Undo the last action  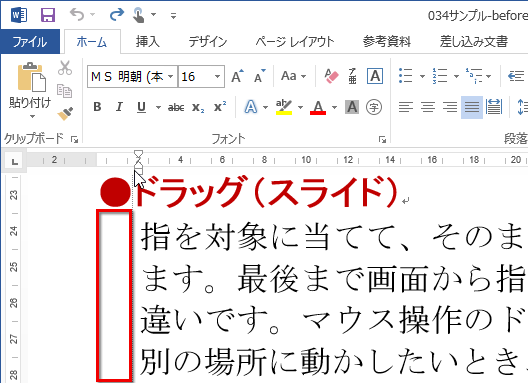point(77,15)
